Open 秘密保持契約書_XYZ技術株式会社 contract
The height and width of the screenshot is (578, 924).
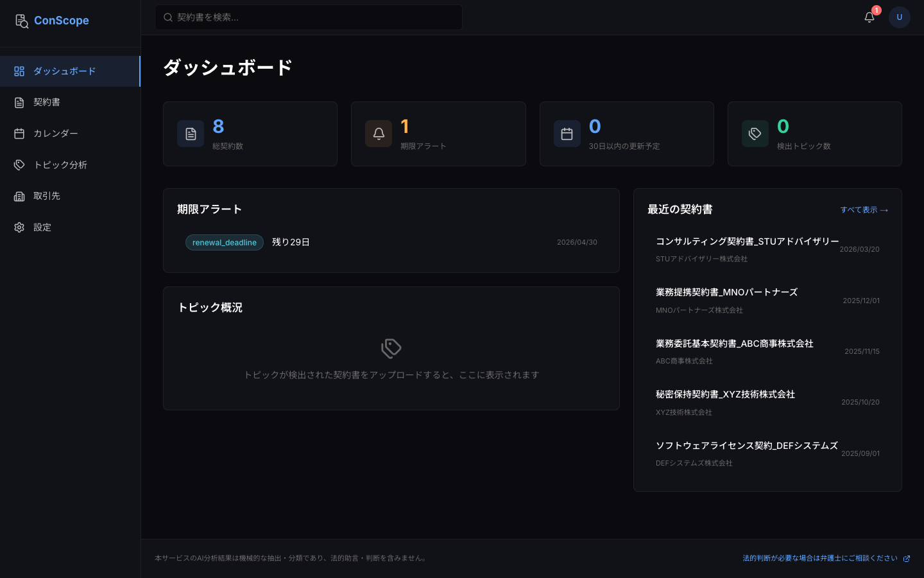725,394
